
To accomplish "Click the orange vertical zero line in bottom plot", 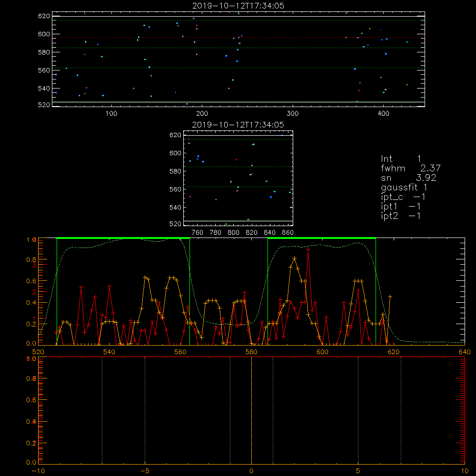I will [251, 410].
